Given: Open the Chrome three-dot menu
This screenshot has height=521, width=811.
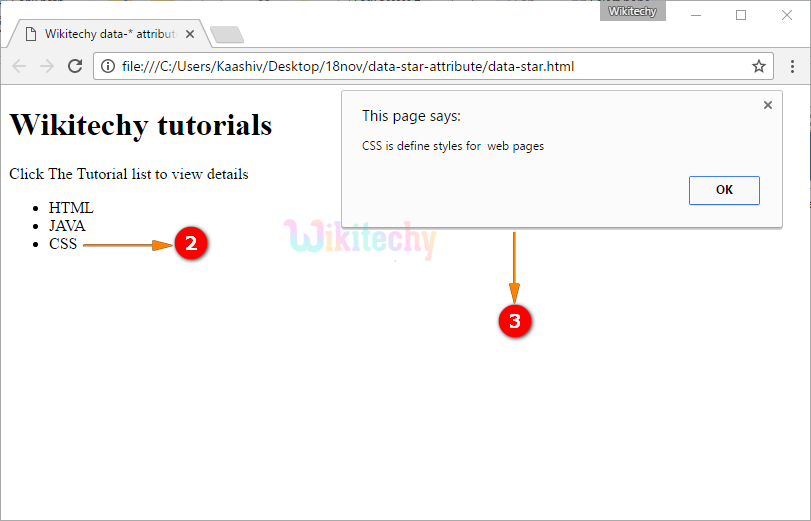Looking at the screenshot, I should pos(790,67).
